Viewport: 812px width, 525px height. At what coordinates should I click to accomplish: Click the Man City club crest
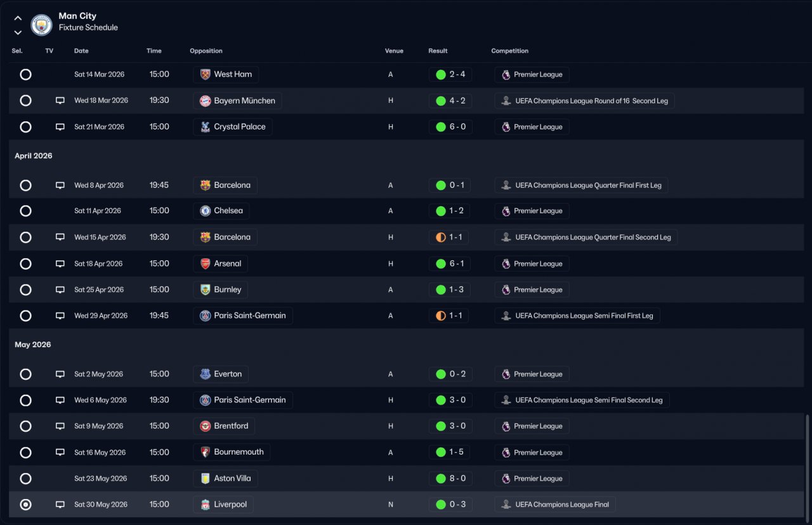(x=42, y=25)
